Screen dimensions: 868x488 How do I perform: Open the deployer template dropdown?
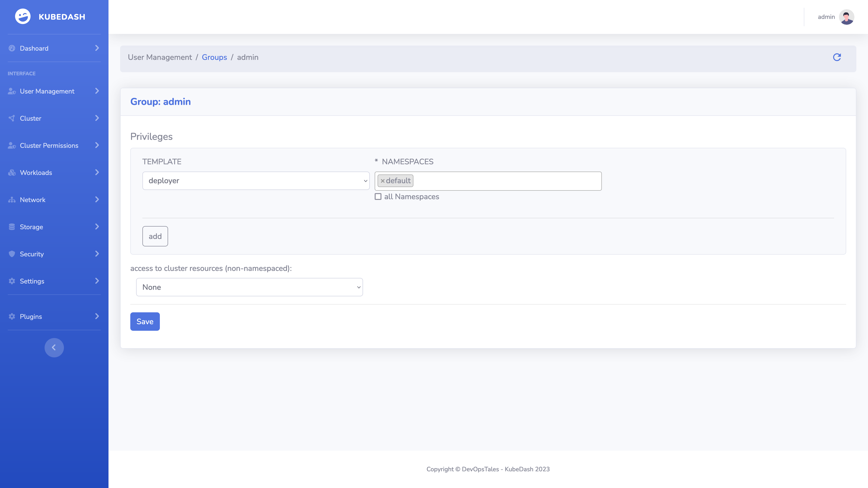click(x=256, y=181)
